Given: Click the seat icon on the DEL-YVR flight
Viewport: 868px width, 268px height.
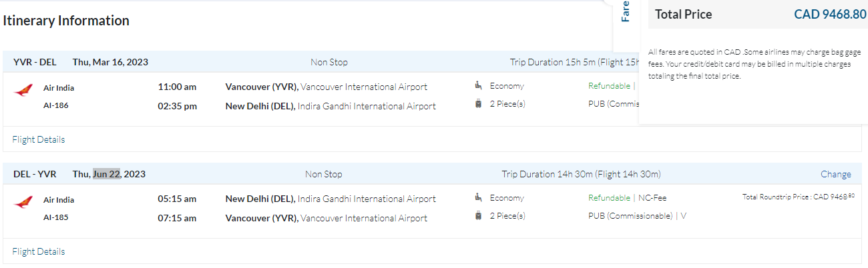Looking at the screenshot, I should [x=478, y=197].
